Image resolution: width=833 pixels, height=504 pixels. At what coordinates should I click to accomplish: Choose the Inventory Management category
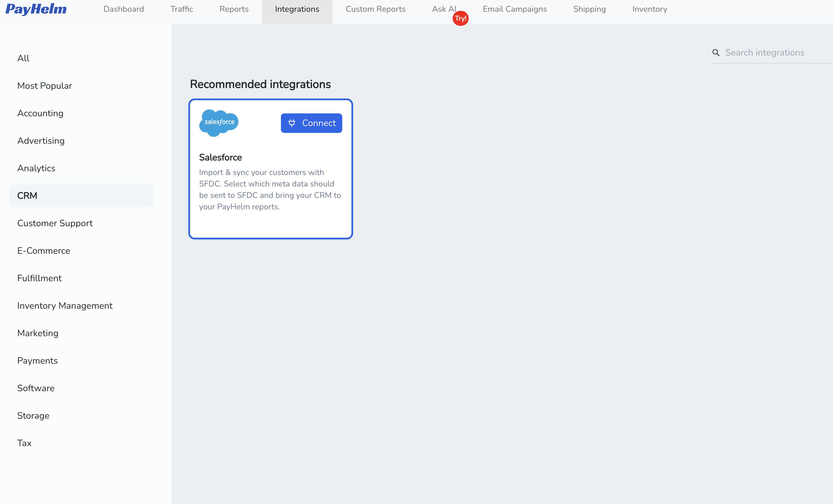pos(65,306)
